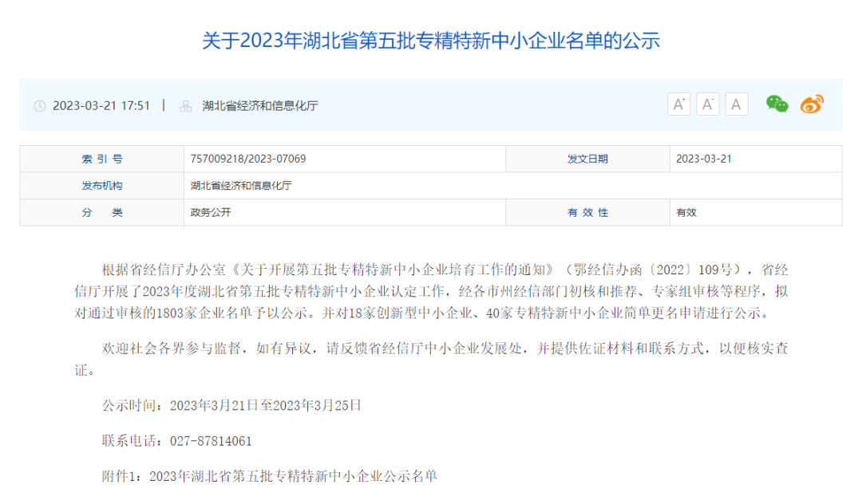Screen dimensions: 862x504
Task: Reset font size with the plain A button
Action: click(x=736, y=104)
